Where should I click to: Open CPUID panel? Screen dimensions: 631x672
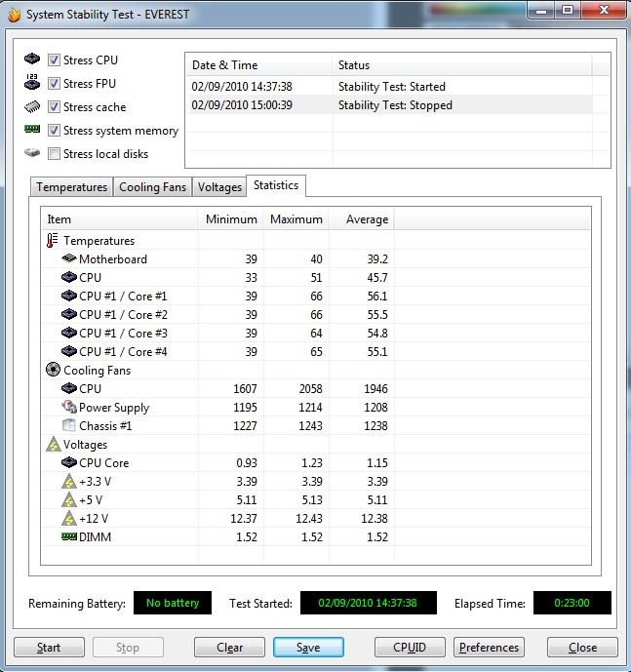coord(410,648)
